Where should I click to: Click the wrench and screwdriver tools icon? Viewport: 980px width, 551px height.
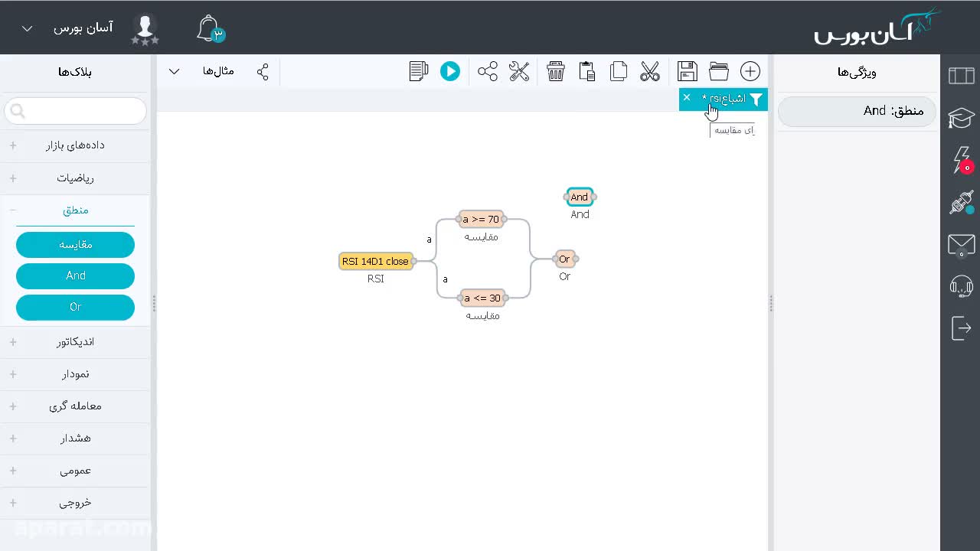click(x=519, y=71)
